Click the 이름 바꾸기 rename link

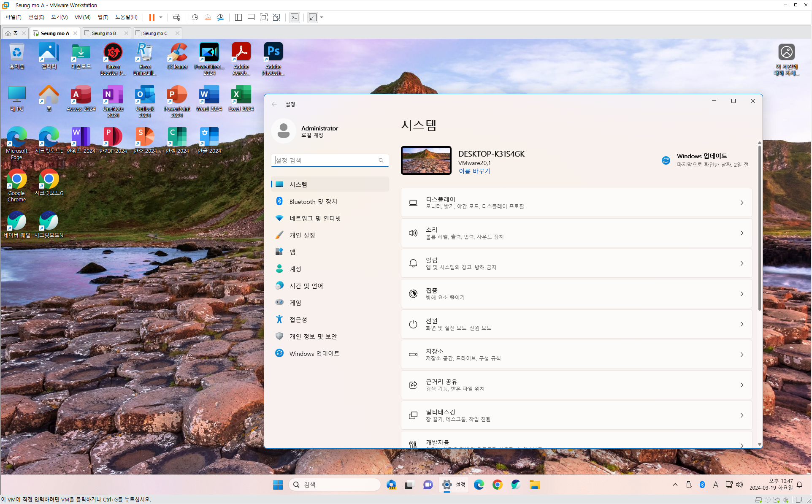[474, 171]
